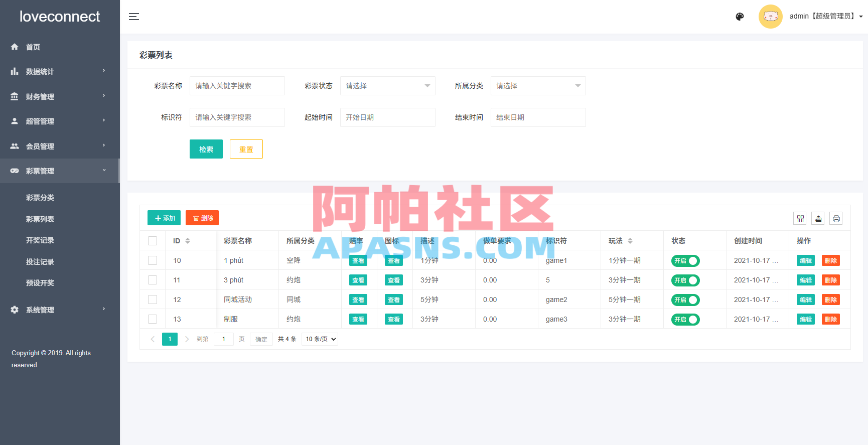
Task: Open the theme palette icon
Action: click(x=740, y=17)
